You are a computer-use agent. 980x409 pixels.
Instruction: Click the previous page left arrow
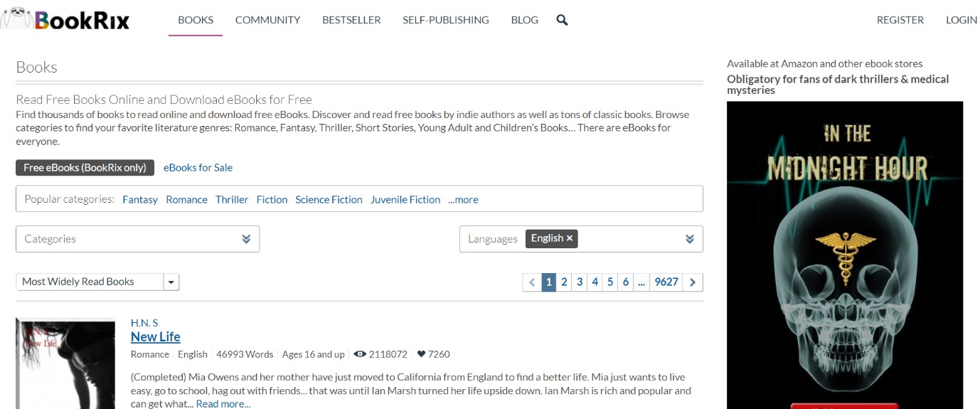point(532,282)
